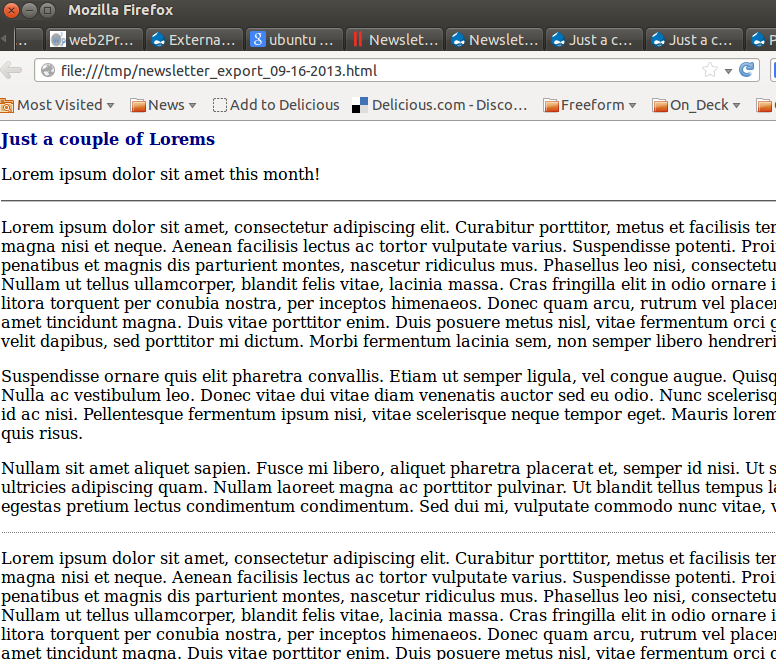The height and width of the screenshot is (660, 776).
Task: Switch to the ubuntu ... tab
Action: point(294,40)
